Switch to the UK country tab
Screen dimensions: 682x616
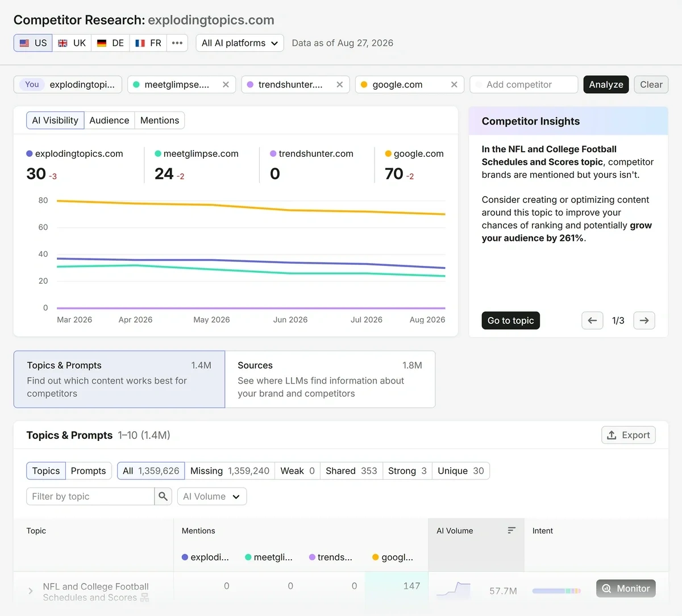pos(72,43)
